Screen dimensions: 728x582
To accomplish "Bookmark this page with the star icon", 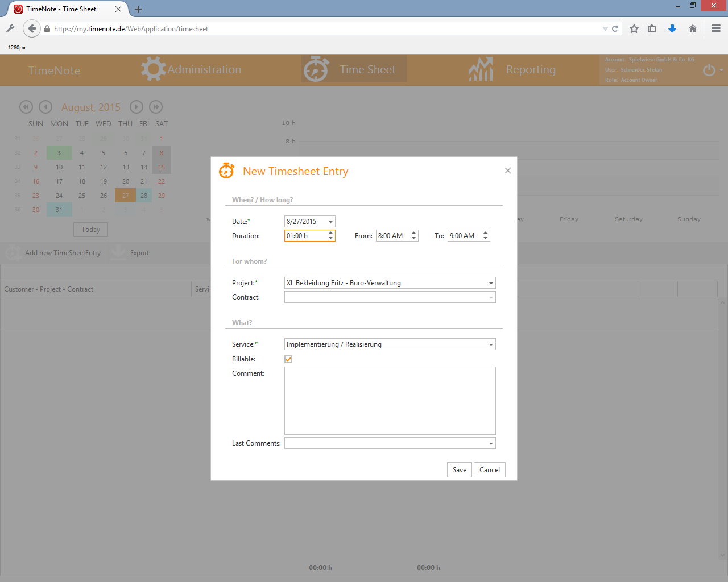I will tap(634, 28).
